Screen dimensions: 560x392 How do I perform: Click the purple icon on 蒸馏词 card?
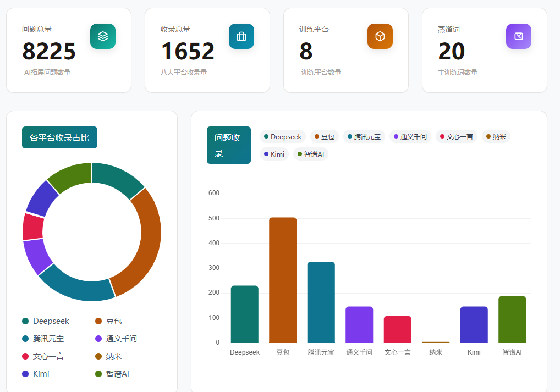[519, 36]
